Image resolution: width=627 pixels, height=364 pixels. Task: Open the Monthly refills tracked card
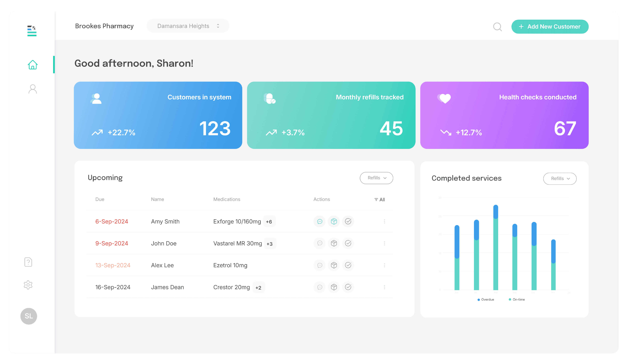click(x=331, y=115)
